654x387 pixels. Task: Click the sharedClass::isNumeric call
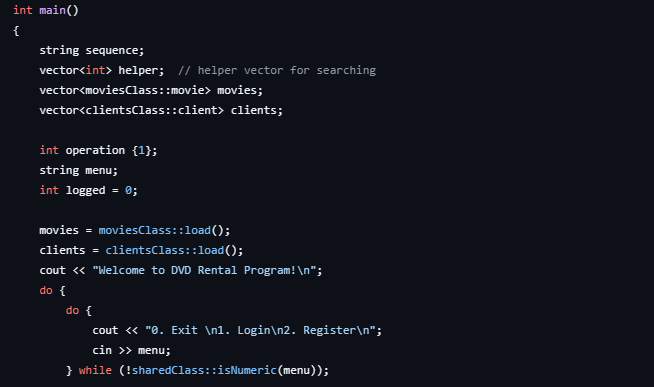tap(204, 370)
